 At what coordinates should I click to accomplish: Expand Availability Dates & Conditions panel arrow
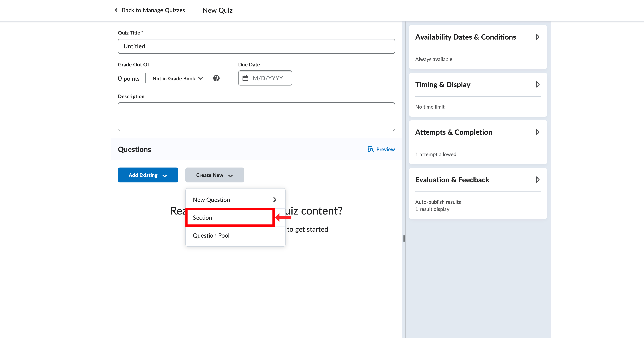[537, 37]
